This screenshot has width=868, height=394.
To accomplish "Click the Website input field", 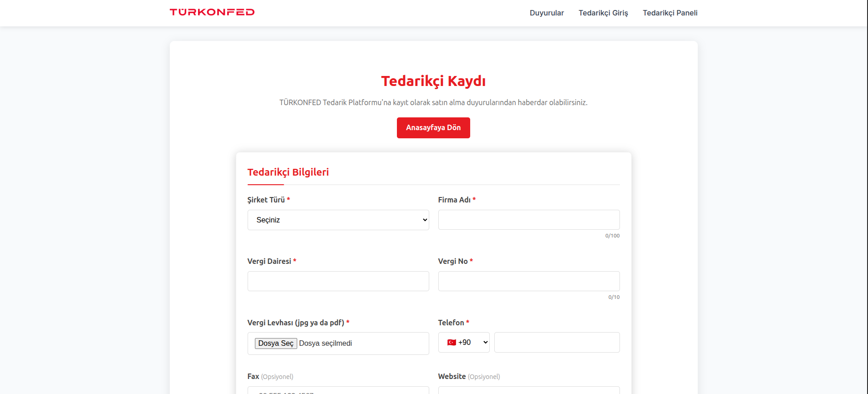I will point(528,390).
